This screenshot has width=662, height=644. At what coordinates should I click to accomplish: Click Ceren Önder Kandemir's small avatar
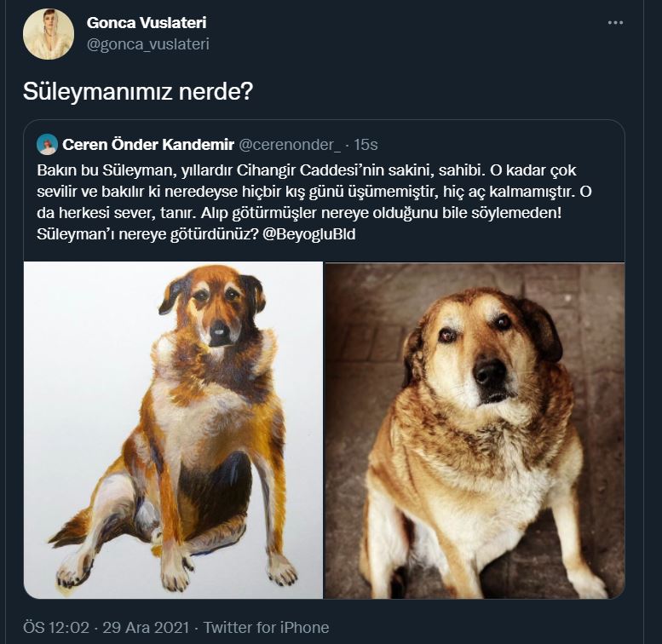48,144
